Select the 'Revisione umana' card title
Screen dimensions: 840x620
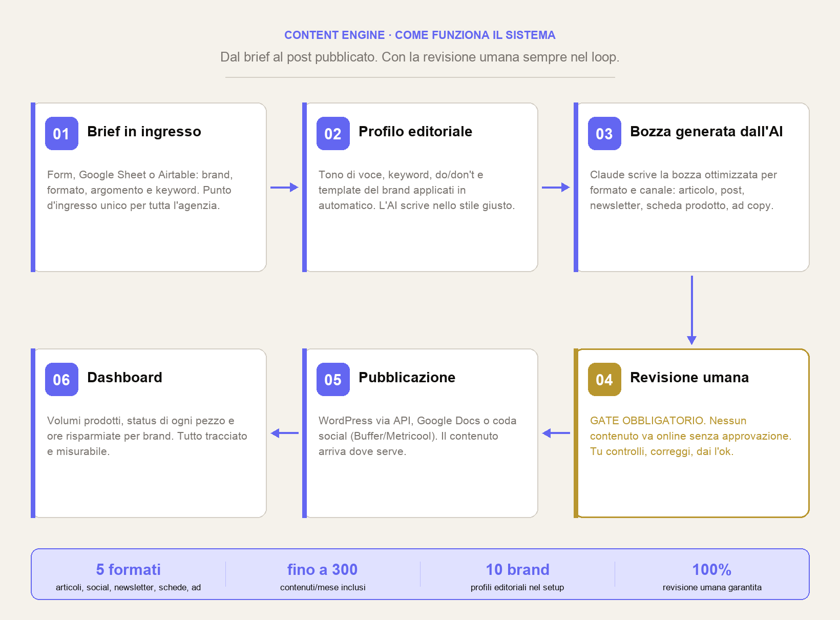[689, 378]
